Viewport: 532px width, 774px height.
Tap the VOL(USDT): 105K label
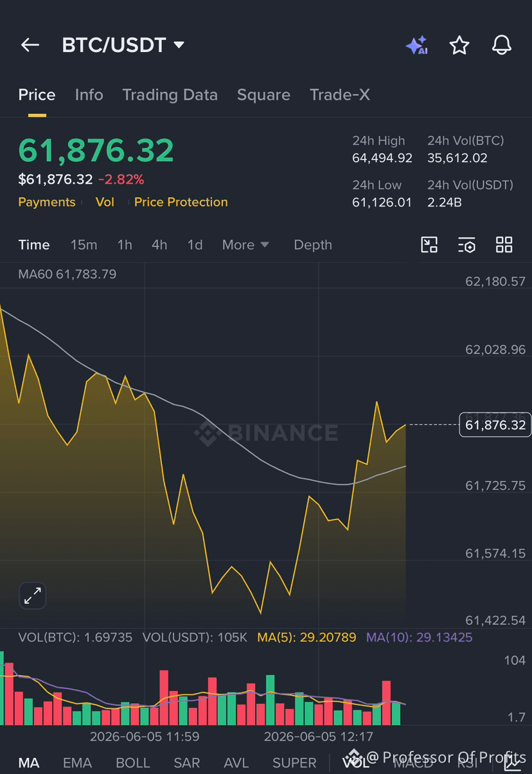(195, 638)
